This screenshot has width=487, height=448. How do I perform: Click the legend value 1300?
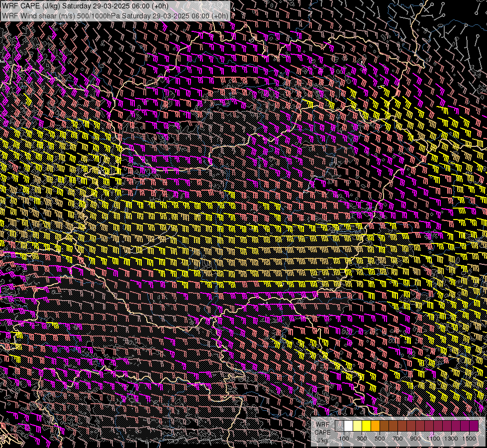451,439
